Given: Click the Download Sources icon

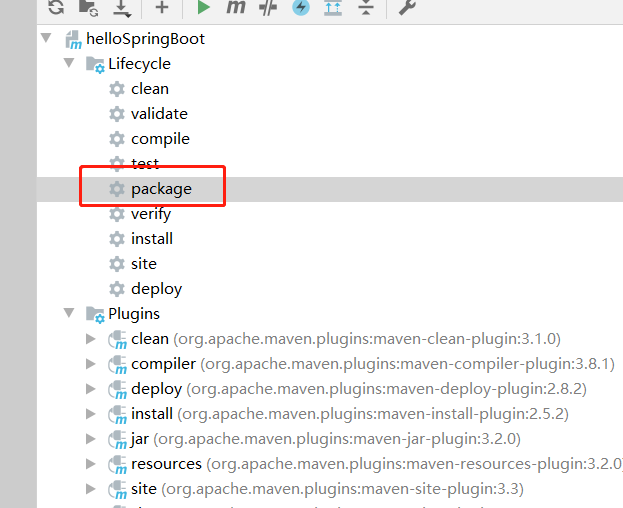Looking at the screenshot, I should pos(121,8).
